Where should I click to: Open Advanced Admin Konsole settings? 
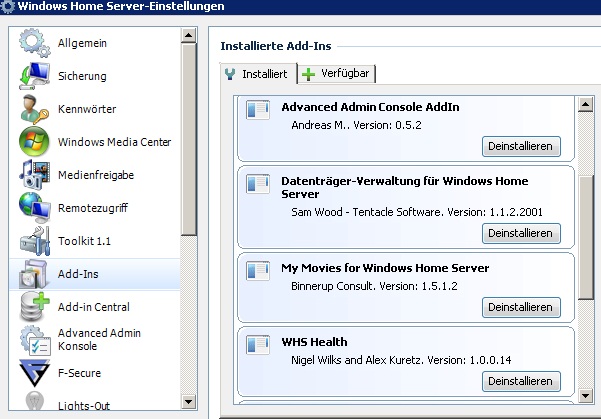click(x=95, y=340)
